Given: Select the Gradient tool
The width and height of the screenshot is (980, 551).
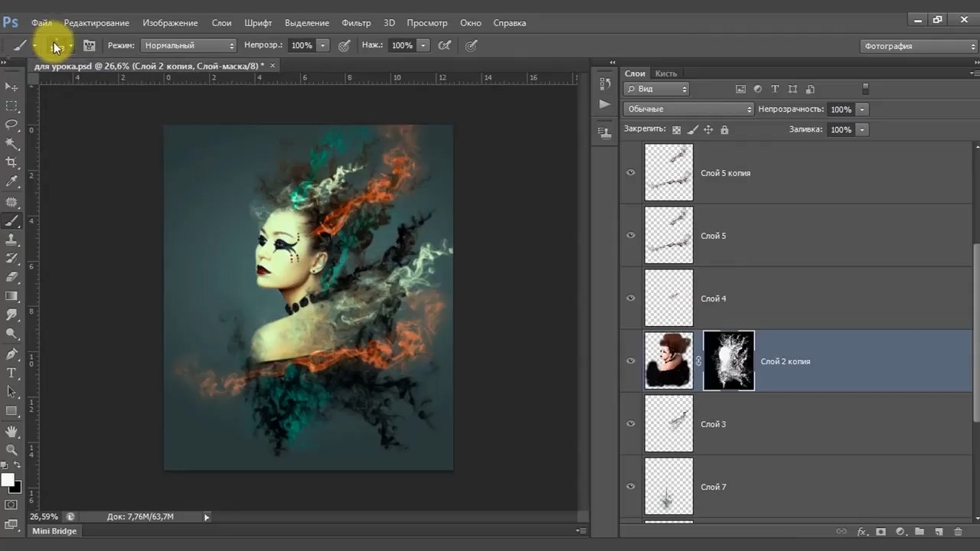Looking at the screenshot, I should click(x=11, y=296).
